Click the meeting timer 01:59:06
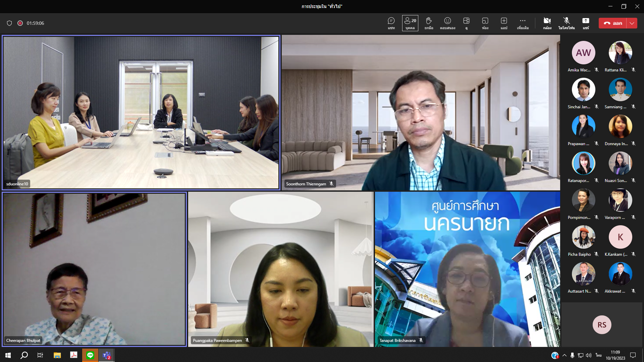644x362 pixels. (35, 23)
